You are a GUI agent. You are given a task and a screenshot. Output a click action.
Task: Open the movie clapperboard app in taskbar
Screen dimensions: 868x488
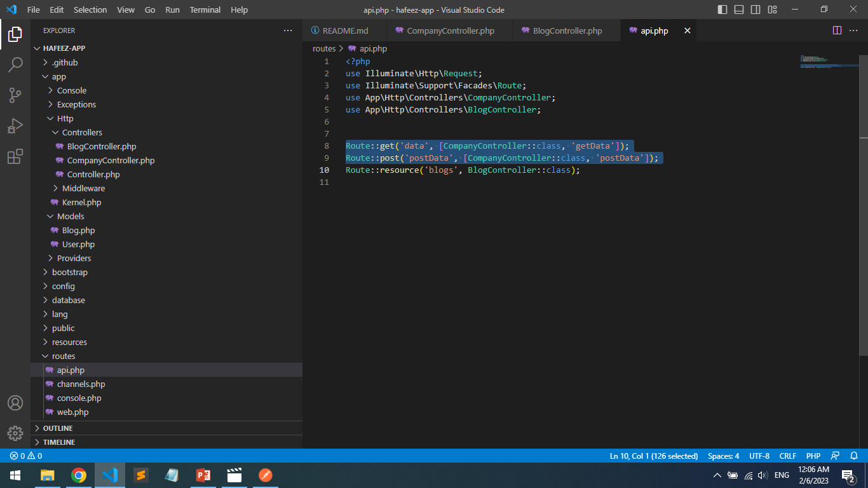coord(234,475)
